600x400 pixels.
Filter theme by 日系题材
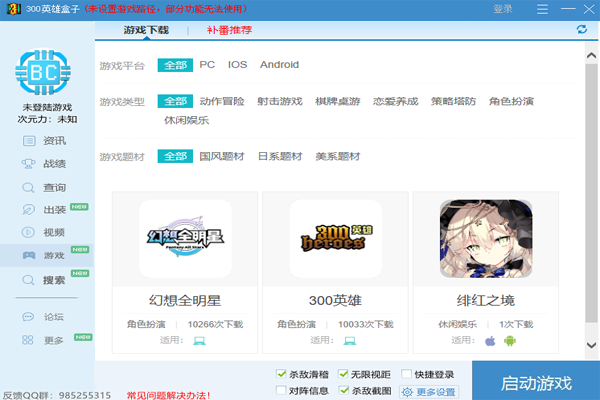(x=280, y=156)
